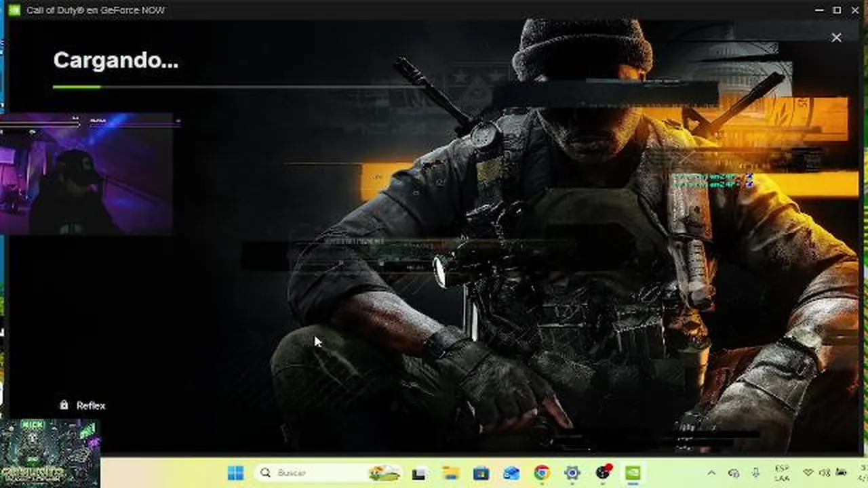Click the battery tray icon
868x488 pixels.
pyautogui.click(x=842, y=472)
